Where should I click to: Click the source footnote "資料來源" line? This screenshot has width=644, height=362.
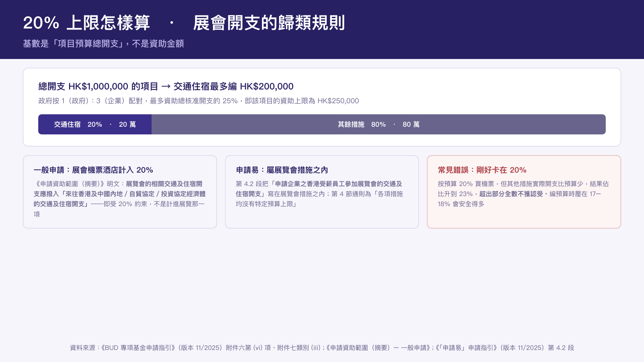click(322, 348)
